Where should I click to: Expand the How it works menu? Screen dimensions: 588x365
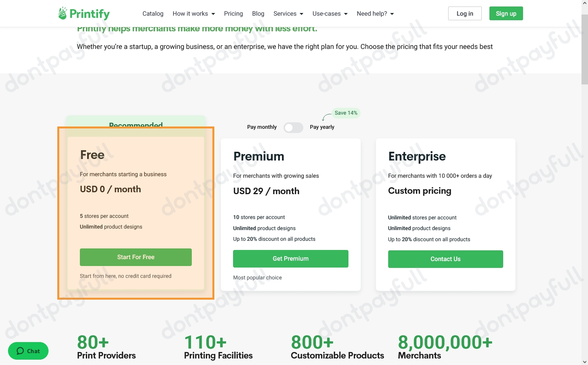[x=194, y=14]
